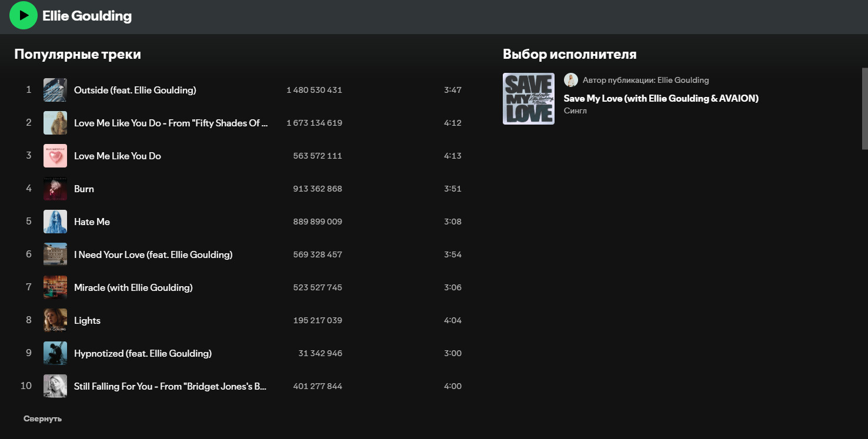868x439 pixels.
Task: Click the I Need Your Love cover art
Action: 55,254
